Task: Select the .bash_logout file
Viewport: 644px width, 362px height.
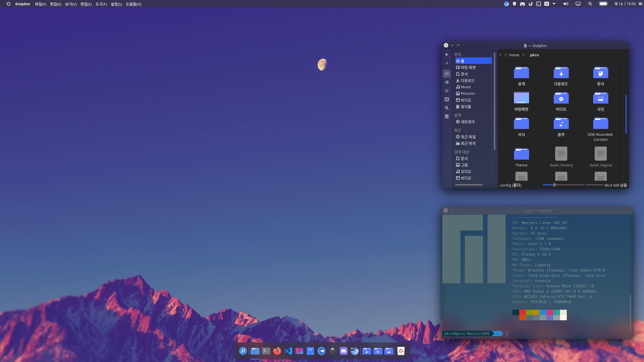Action: [x=600, y=154]
